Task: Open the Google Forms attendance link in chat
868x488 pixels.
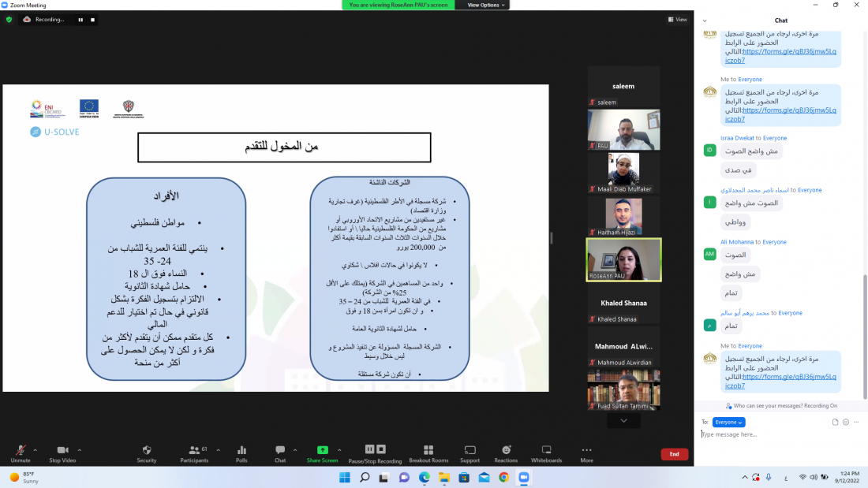Action: [x=781, y=377]
